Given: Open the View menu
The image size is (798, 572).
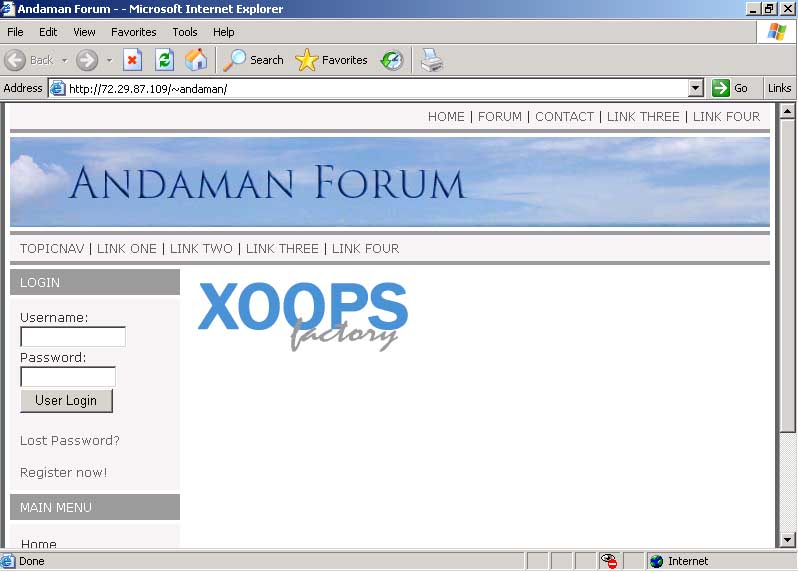Looking at the screenshot, I should click(84, 32).
